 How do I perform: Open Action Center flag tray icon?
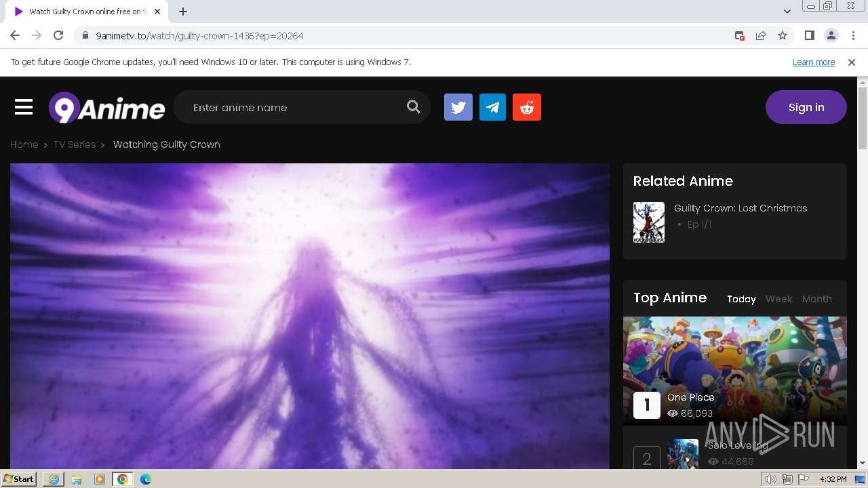804,479
